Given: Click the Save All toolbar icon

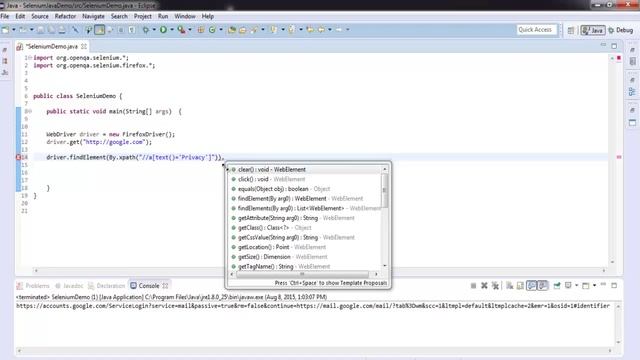Looking at the screenshot, I should click(51, 30).
